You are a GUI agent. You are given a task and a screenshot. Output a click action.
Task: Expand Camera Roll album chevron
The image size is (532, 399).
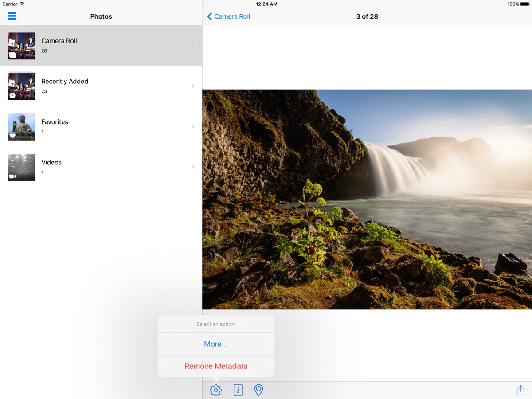click(x=192, y=45)
